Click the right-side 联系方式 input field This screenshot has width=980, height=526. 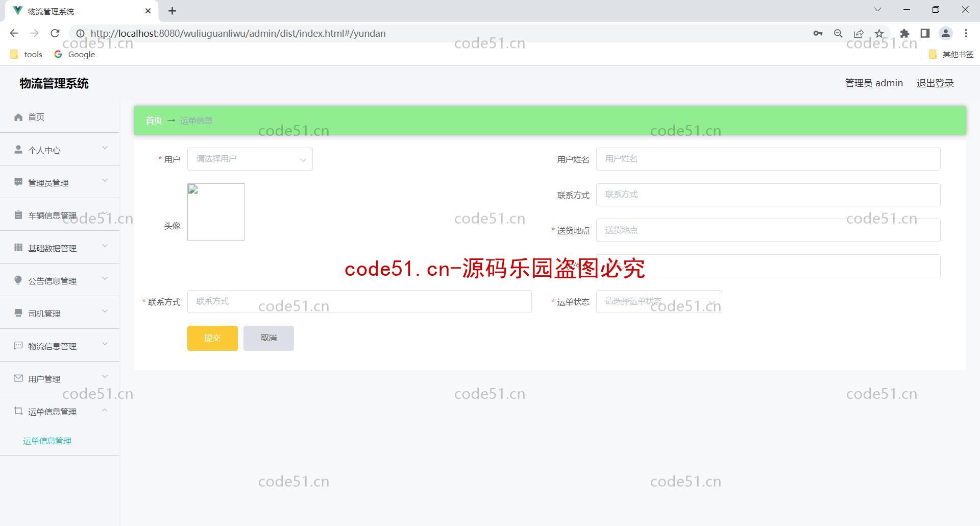[x=768, y=195]
